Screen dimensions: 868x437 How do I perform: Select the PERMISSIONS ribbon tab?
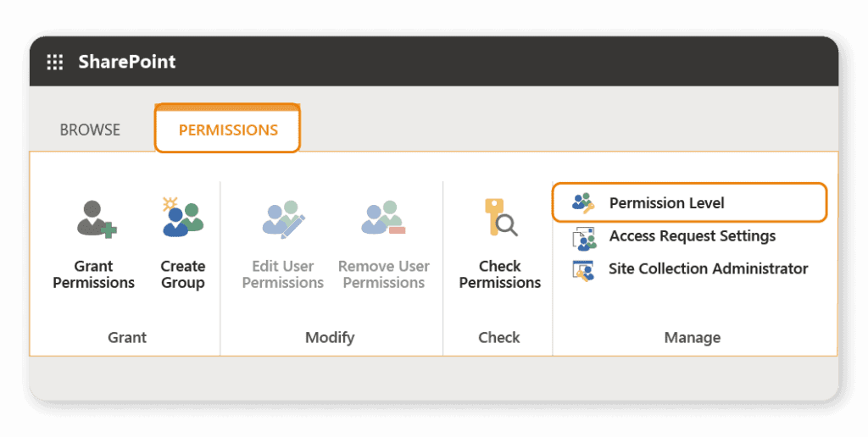coord(228,130)
